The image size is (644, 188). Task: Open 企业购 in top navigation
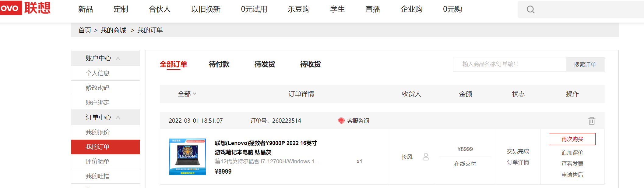point(411,9)
